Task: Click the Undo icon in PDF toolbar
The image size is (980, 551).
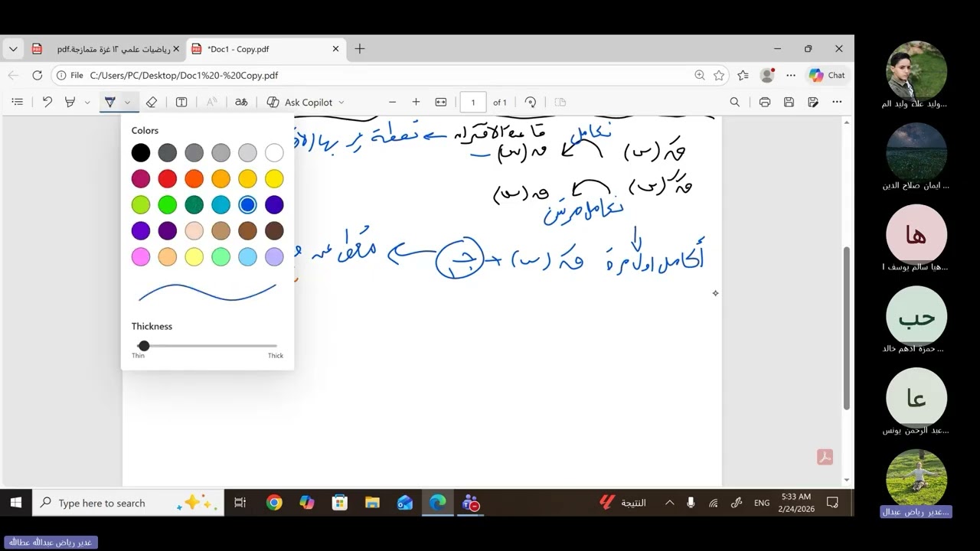Action: (x=47, y=102)
